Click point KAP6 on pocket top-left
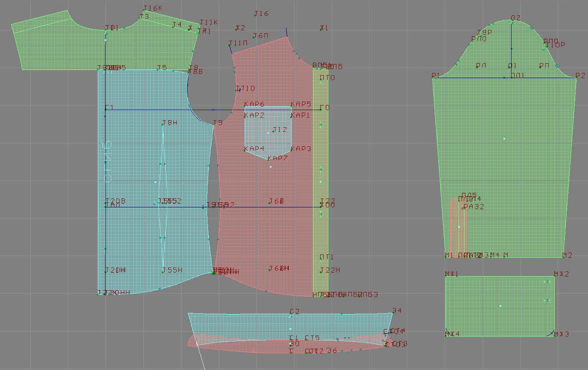Screen dimensions: 588x370 (245, 106)
